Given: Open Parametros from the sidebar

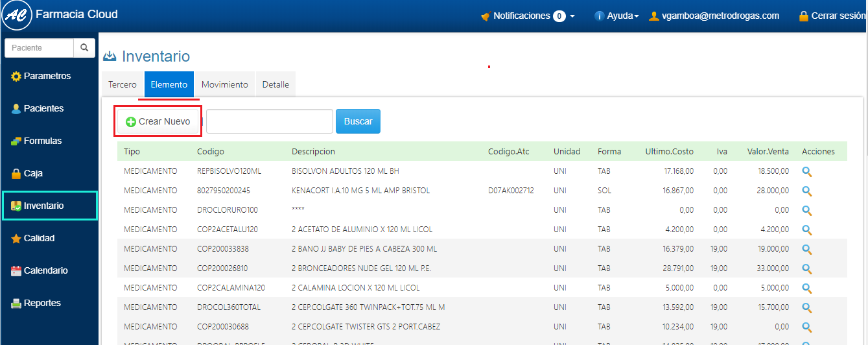Looking at the screenshot, I should pyautogui.click(x=47, y=76).
